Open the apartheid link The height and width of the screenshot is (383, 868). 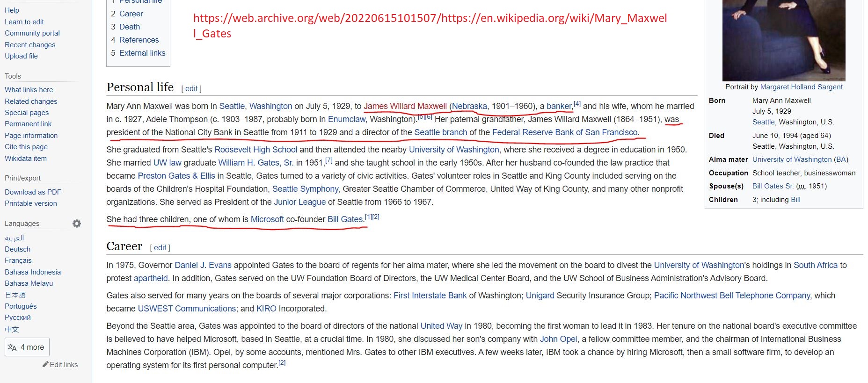(151, 278)
